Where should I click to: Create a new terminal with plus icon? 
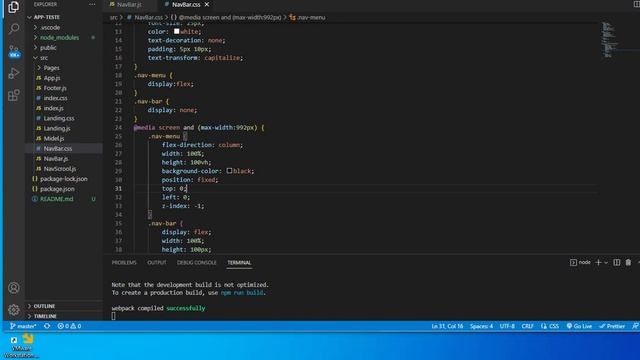click(x=598, y=262)
